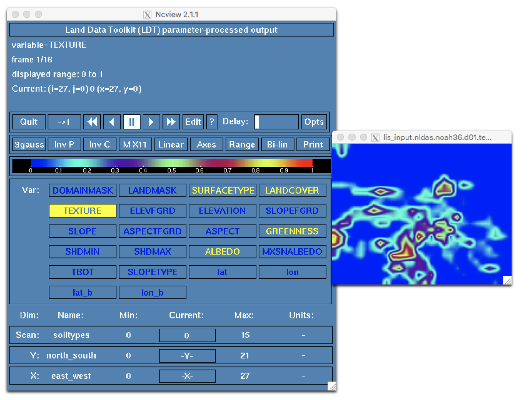Select the lat_b variable
The image size is (532, 400).
[x=82, y=292]
